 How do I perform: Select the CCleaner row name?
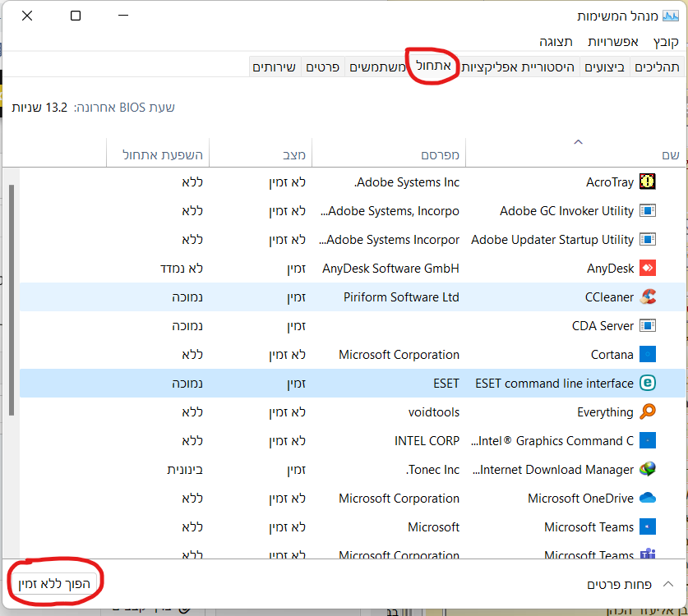coord(609,297)
